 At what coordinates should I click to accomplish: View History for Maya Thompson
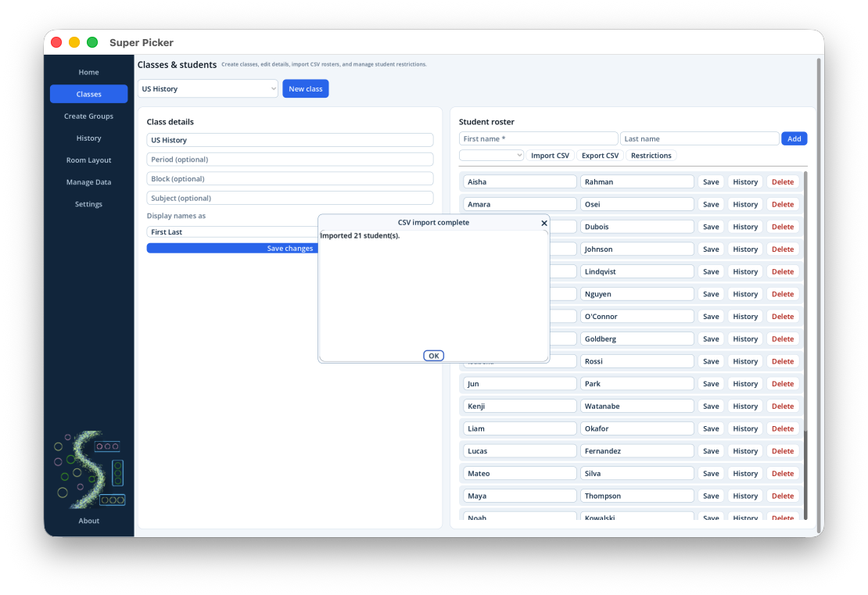tap(745, 496)
